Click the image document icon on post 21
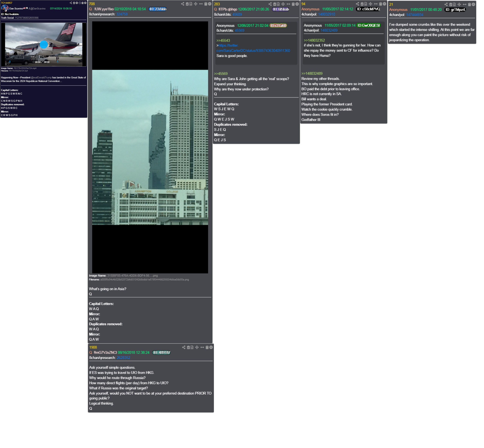The width and height of the screenshot is (484, 448). 454,4
